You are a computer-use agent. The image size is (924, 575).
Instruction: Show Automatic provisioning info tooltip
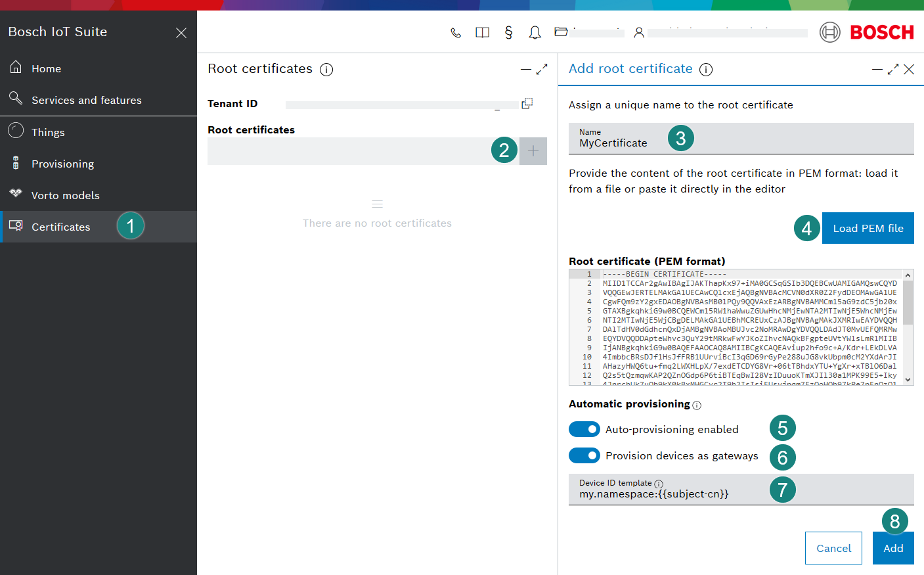tap(697, 405)
